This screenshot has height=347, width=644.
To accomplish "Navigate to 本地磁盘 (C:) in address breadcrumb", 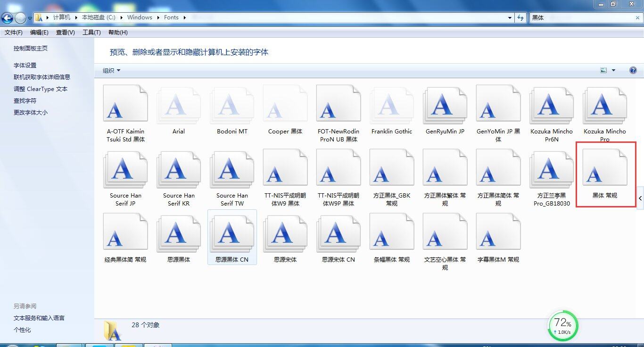I will 99,17.
